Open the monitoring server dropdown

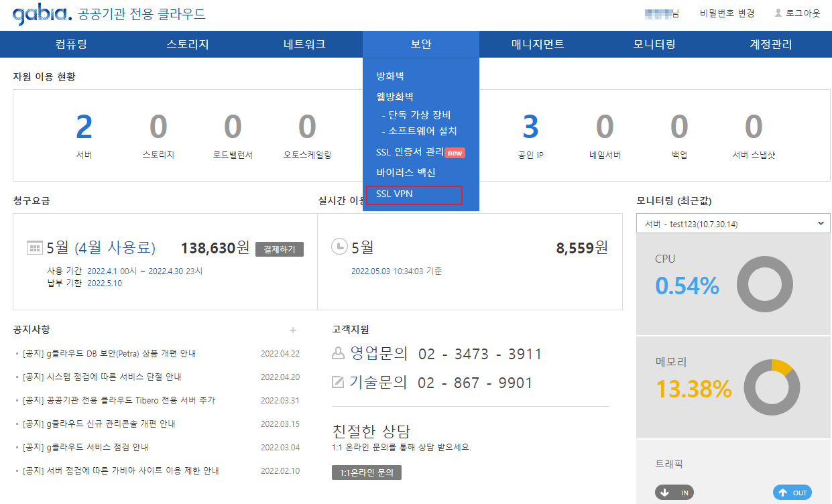733,224
